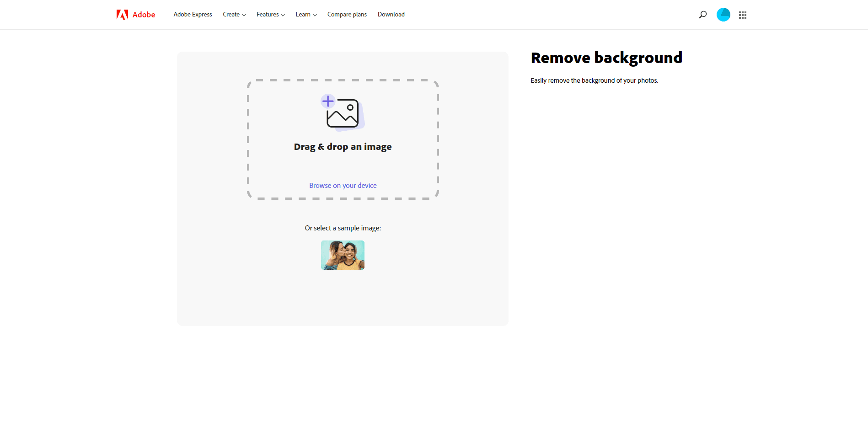Select the sample image of the two friends
Screen dimensions: 868x427
coord(343,255)
